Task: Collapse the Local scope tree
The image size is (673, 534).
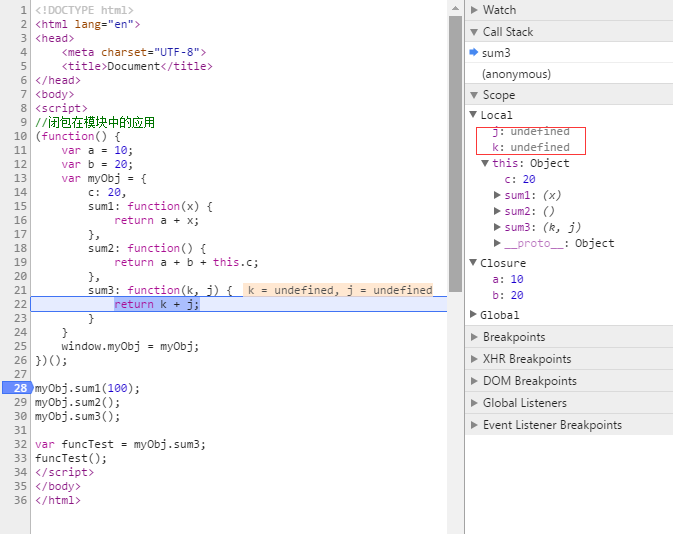Action: pos(473,115)
